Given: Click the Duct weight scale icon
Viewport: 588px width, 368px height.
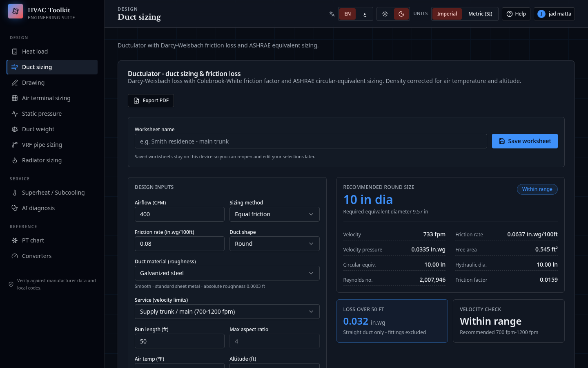Looking at the screenshot, I should pyautogui.click(x=15, y=129).
